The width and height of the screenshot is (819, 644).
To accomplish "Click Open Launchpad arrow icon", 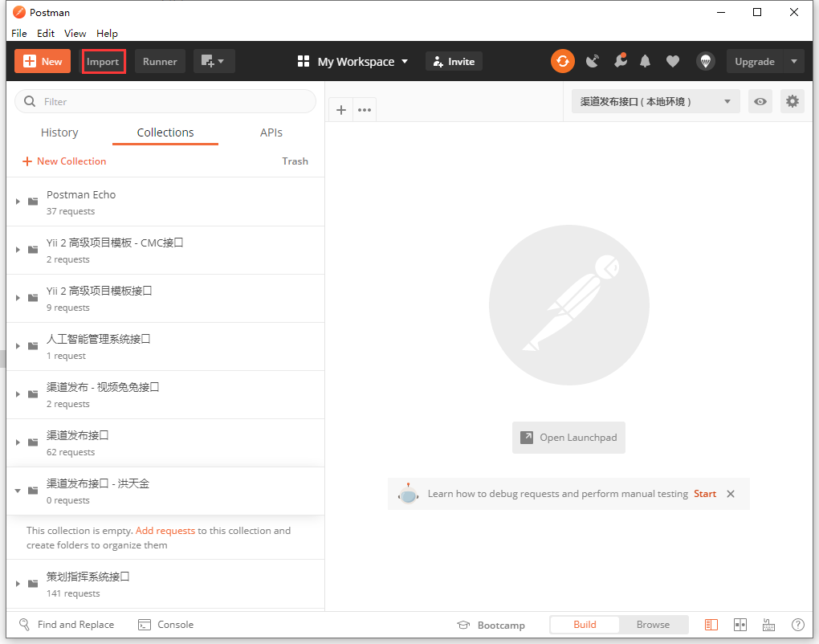I will (x=527, y=438).
